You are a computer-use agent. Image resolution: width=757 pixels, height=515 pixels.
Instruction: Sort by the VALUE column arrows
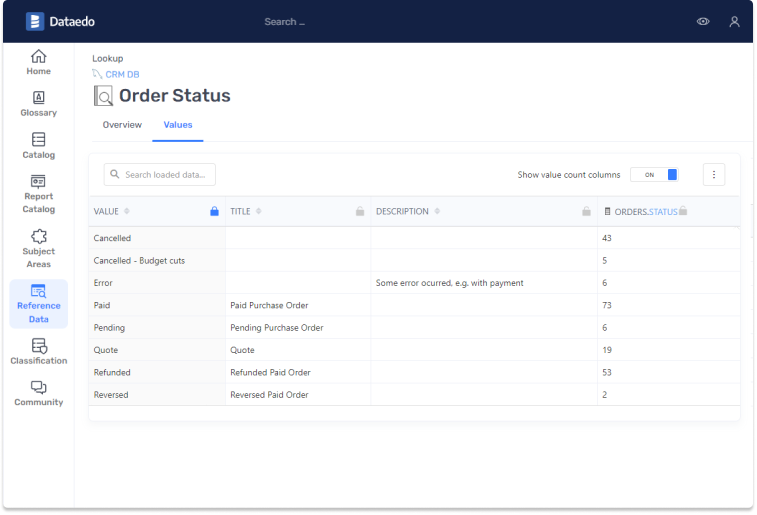(127, 212)
